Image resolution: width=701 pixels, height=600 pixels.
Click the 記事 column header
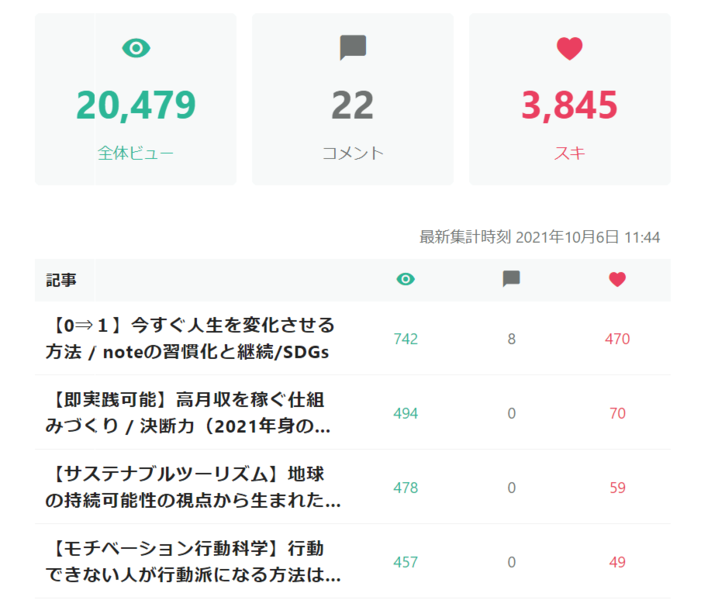tap(61, 280)
